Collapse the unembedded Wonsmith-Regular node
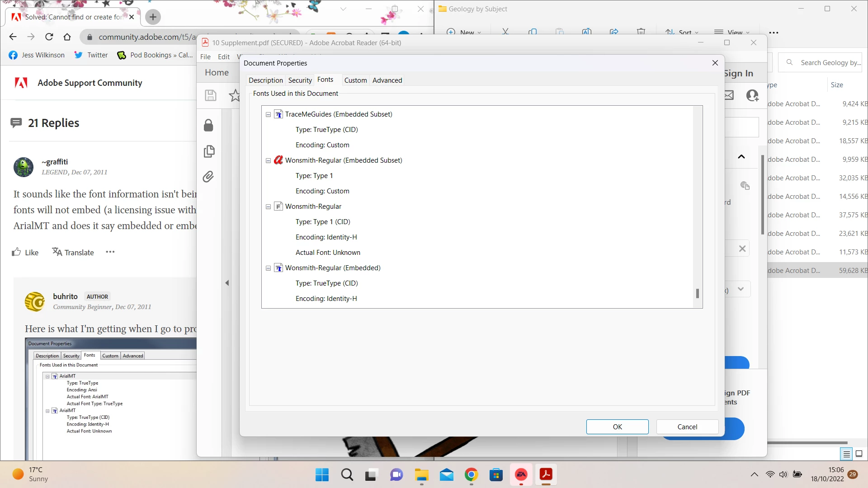The image size is (868, 488). click(x=268, y=207)
